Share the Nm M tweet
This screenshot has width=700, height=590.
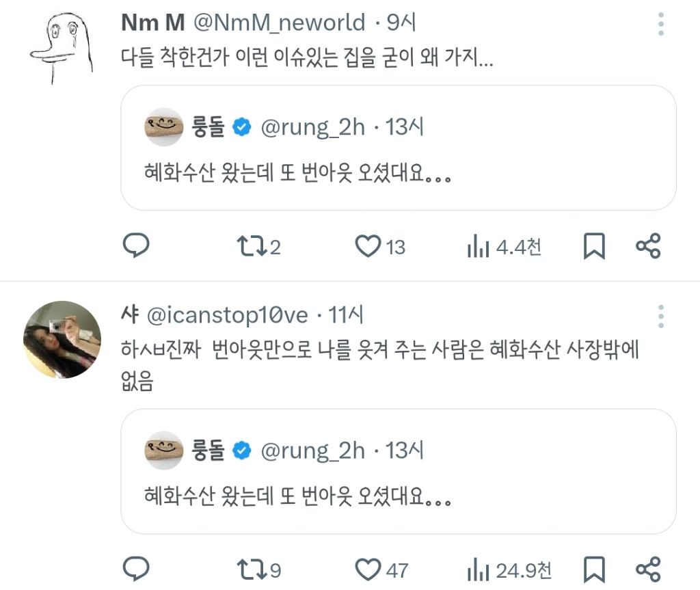click(x=648, y=246)
